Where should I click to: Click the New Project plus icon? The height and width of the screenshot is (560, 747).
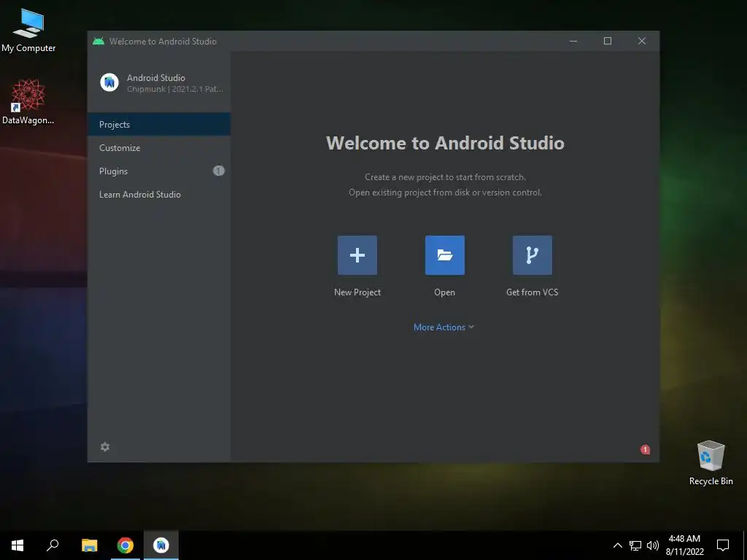pyautogui.click(x=357, y=255)
